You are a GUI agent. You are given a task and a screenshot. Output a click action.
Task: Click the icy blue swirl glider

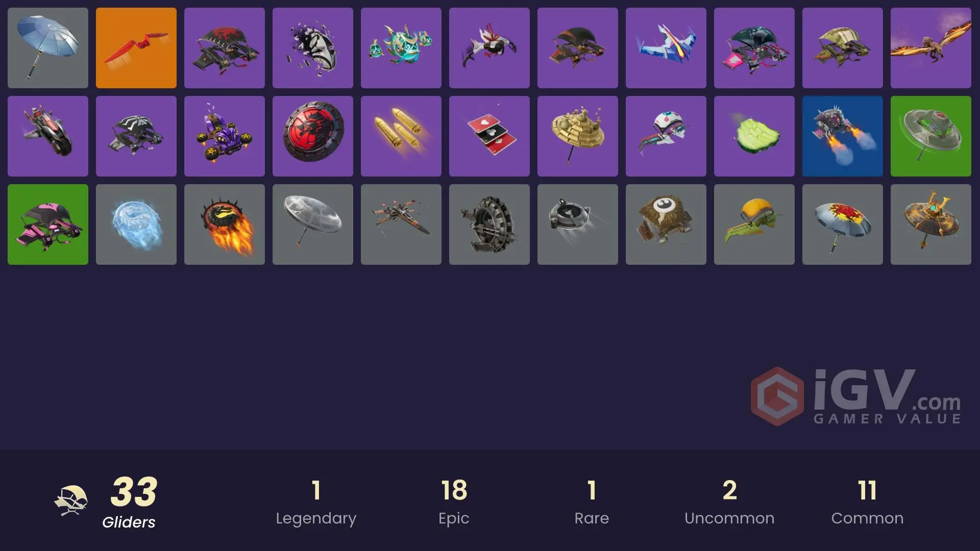pos(136,224)
